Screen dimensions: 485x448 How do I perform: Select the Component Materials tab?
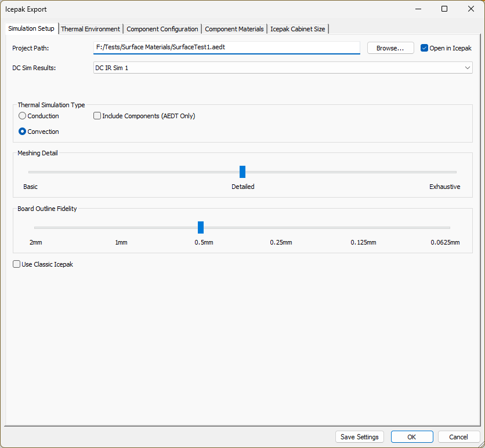point(234,28)
